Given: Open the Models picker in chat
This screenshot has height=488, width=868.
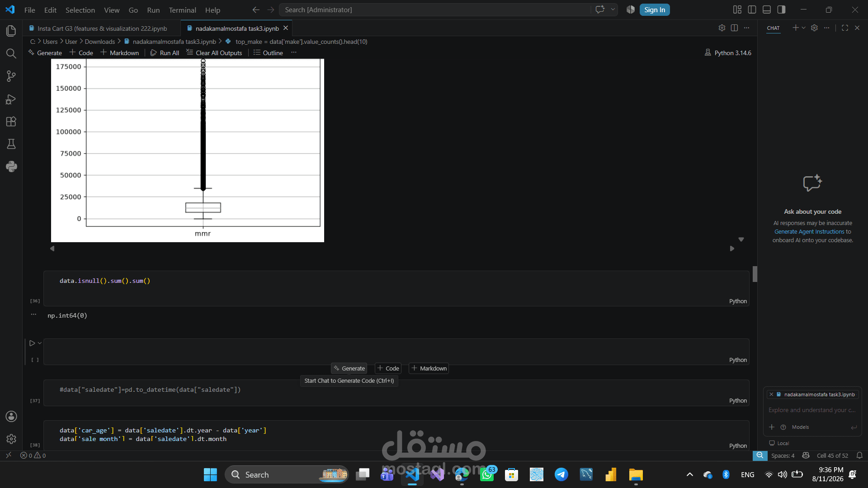Looking at the screenshot, I should [x=800, y=427].
